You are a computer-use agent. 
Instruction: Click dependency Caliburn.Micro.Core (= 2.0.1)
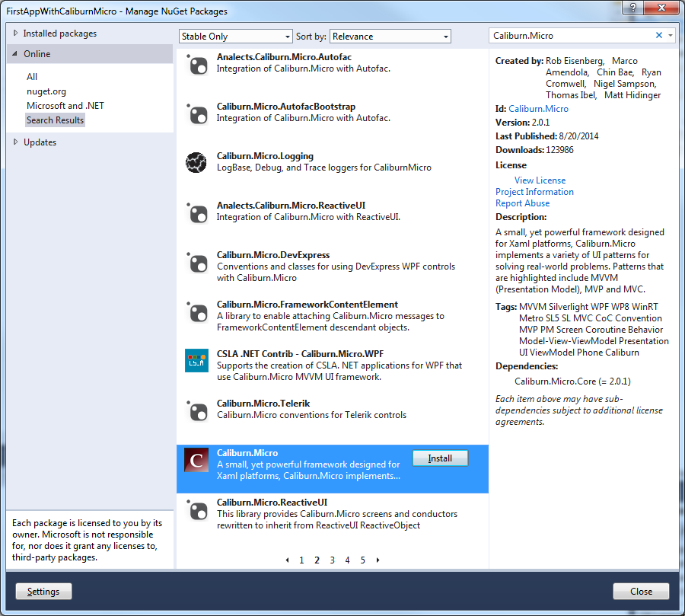tap(572, 381)
